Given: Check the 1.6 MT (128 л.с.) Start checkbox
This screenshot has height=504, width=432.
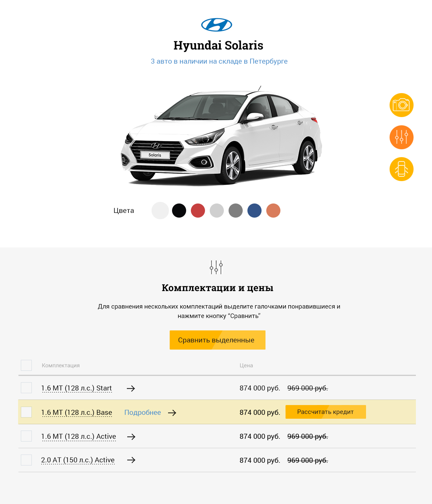Looking at the screenshot, I should click(x=26, y=388).
